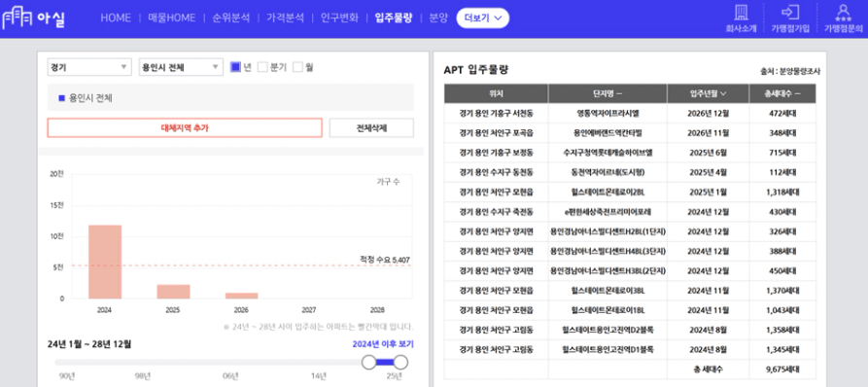Click the blue 용인시 전체 legend swatch
This screenshot has height=387, width=868.
(x=62, y=98)
